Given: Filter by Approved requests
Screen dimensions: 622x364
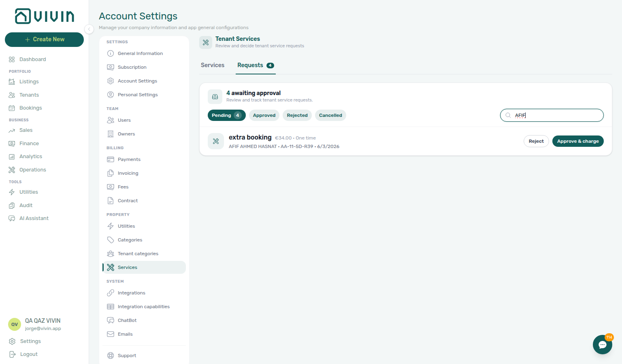Looking at the screenshot, I should [264, 115].
